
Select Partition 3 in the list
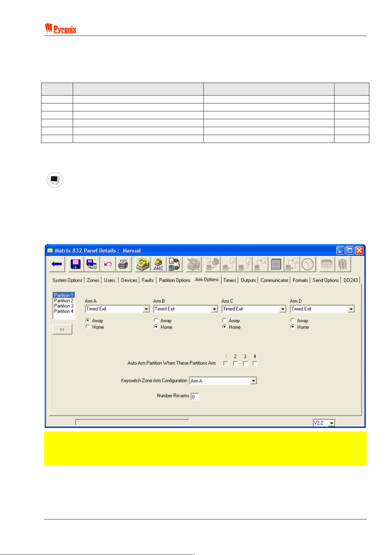tap(64, 306)
